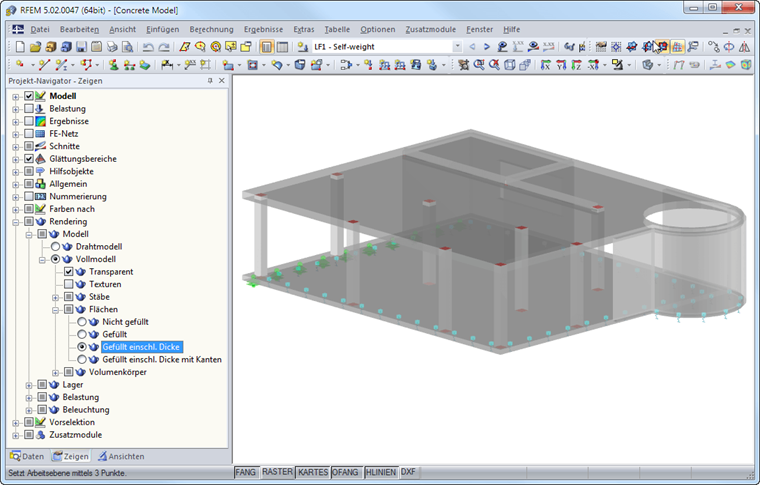Select the Drahtmodell radio button
This screenshot has width=760, height=485.
pos(55,247)
